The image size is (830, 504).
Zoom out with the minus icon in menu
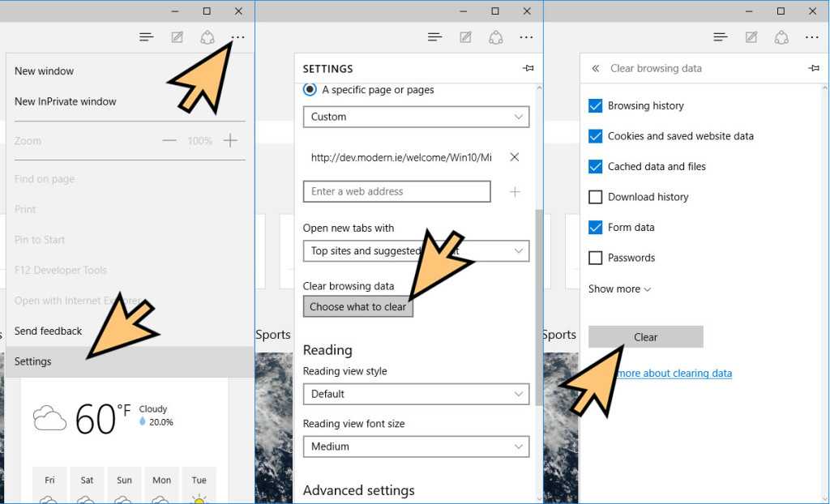click(169, 141)
